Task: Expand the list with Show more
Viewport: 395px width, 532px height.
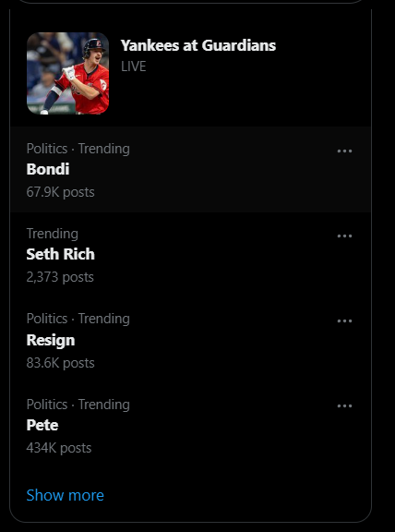Action: pyautogui.click(x=66, y=495)
